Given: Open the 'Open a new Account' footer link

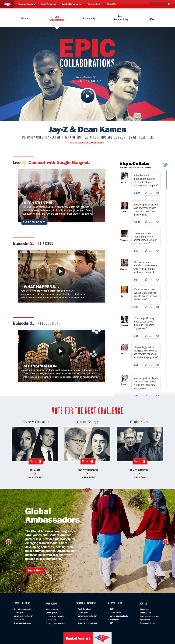Looking at the screenshot, I should click(x=23, y=609).
